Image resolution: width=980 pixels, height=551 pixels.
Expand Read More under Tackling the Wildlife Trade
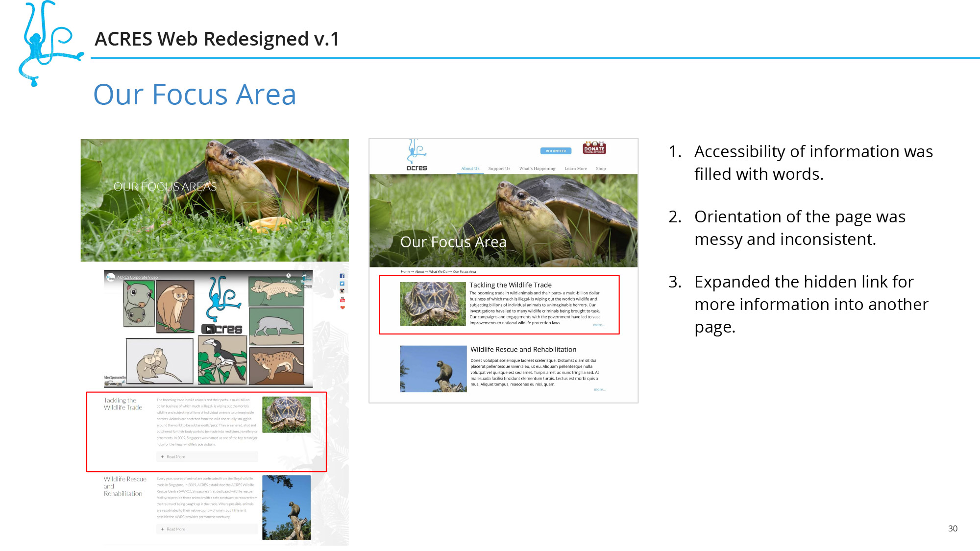coord(207,456)
